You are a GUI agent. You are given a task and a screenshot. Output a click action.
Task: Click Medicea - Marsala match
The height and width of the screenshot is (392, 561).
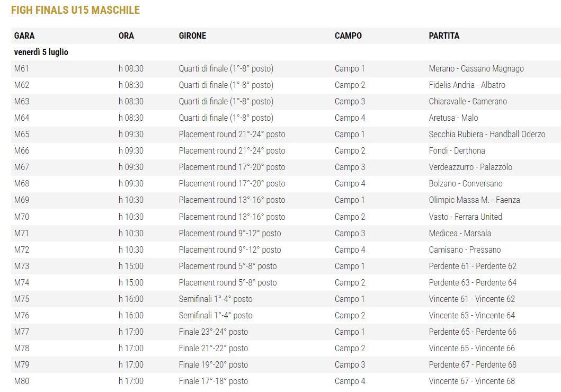click(x=460, y=234)
